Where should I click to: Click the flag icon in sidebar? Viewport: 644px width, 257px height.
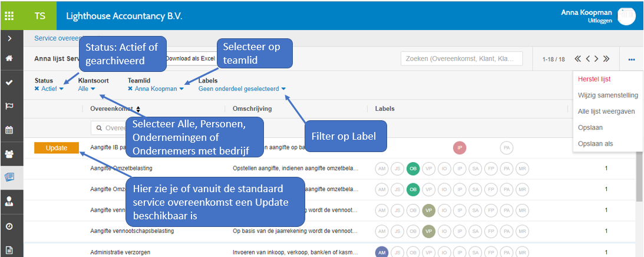pyautogui.click(x=9, y=106)
